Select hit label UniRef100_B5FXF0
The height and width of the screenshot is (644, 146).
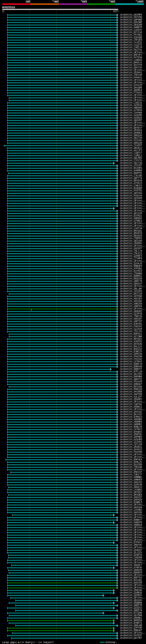131,55
